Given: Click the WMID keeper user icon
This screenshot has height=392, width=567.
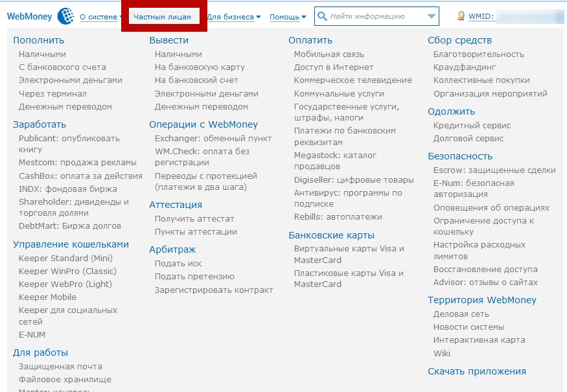Looking at the screenshot, I should point(461,16).
